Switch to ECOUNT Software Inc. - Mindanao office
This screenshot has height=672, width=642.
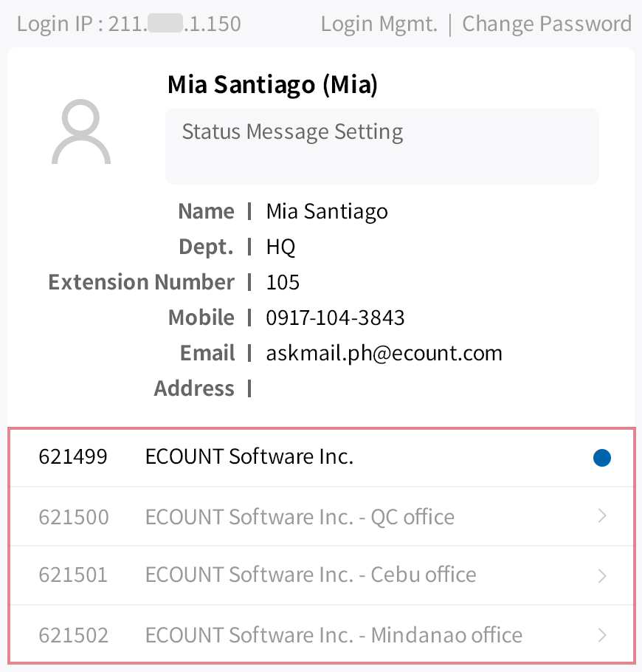334,634
